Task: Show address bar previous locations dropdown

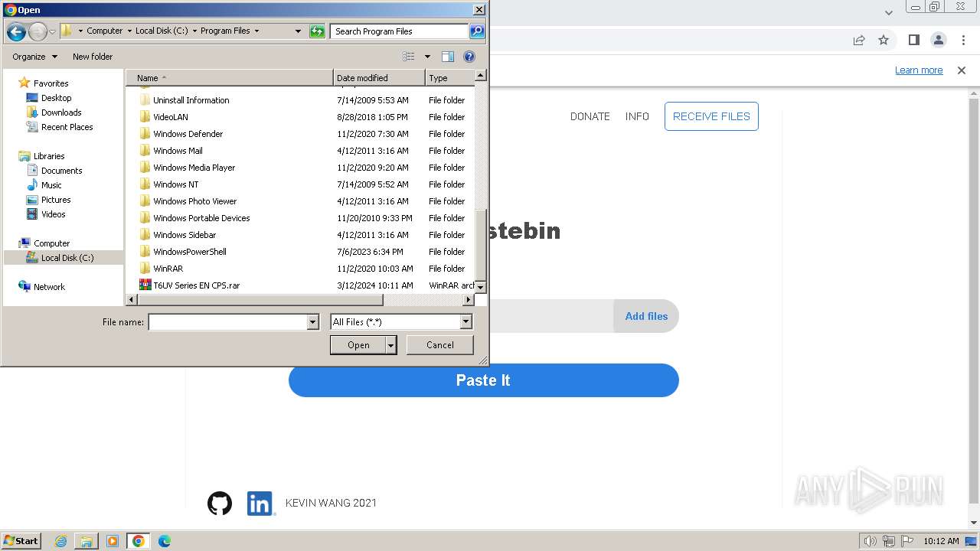Action: click(x=298, y=31)
